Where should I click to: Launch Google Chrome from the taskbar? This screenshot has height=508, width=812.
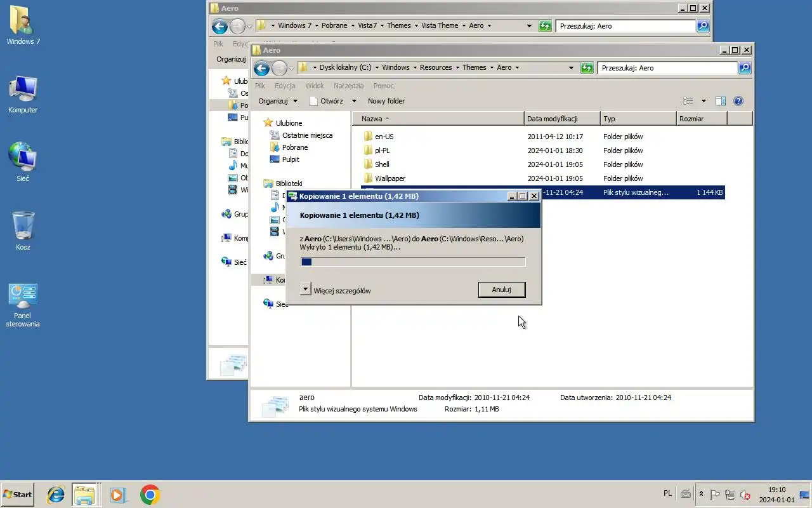tap(150, 495)
